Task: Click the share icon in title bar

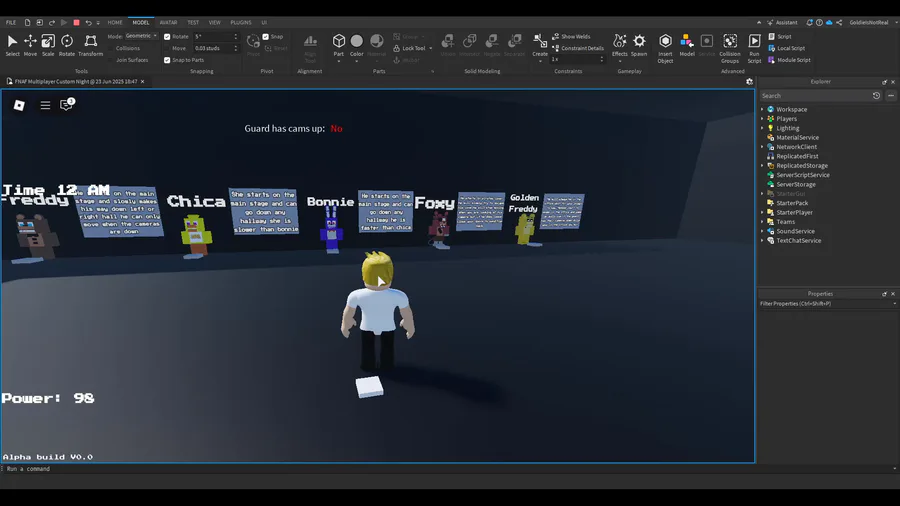Action: [839, 22]
